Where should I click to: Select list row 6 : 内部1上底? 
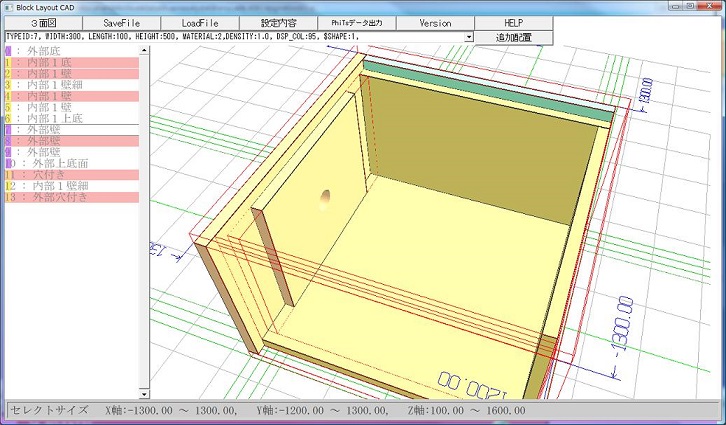[72, 118]
